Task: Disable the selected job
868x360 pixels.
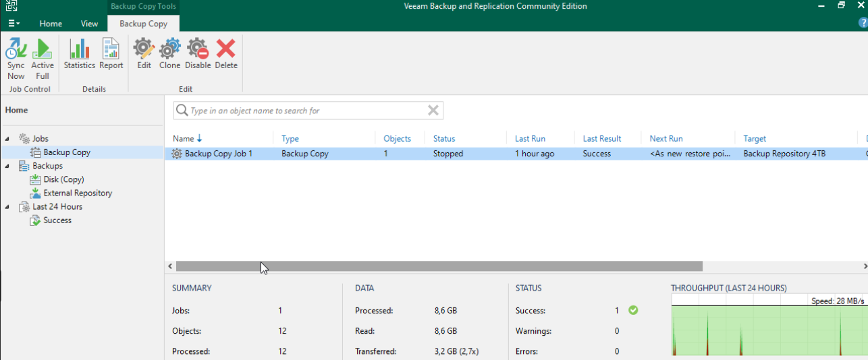Action: click(198, 54)
